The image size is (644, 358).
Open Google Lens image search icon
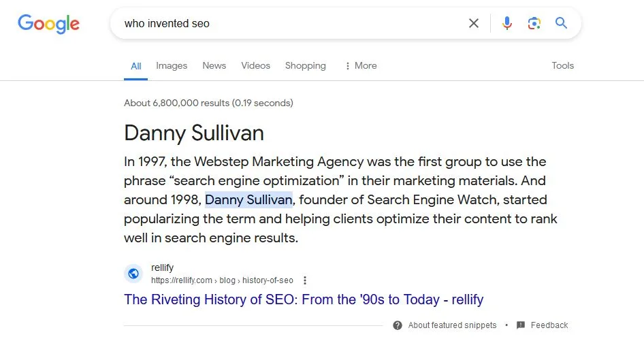(x=534, y=23)
